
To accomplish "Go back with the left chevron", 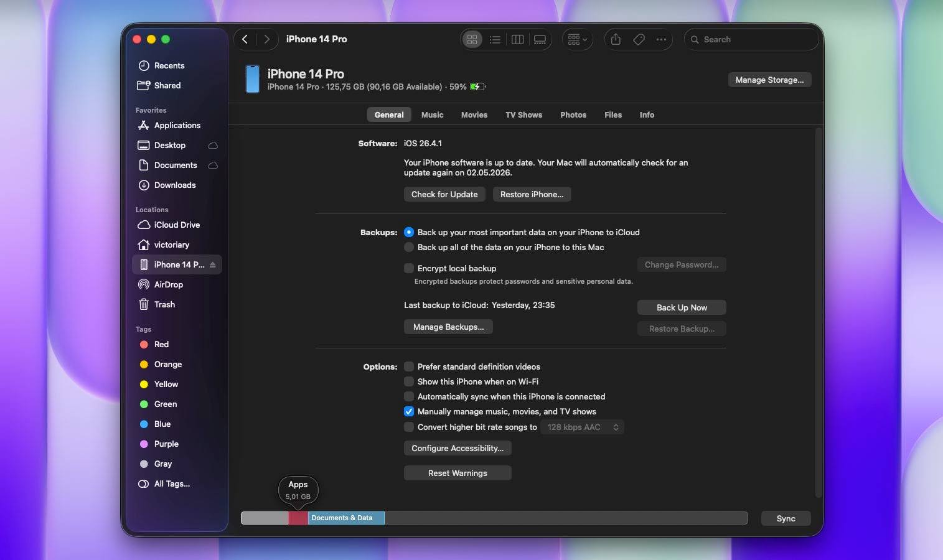I will point(245,39).
